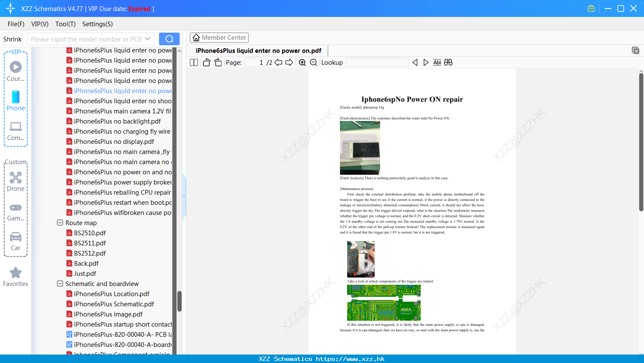Collapse the Route map folder
This screenshot has width=644, height=363.
[60, 223]
